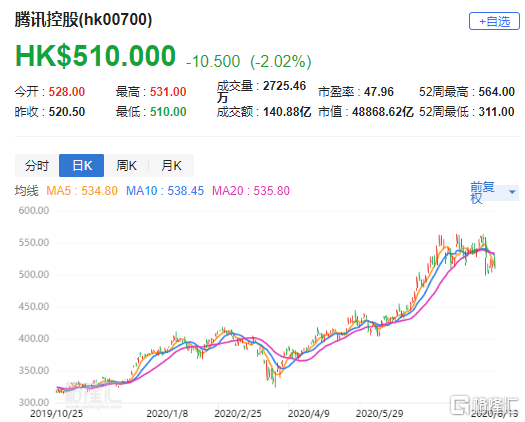Click the HK$510.000 current price

(x=95, y=56)
